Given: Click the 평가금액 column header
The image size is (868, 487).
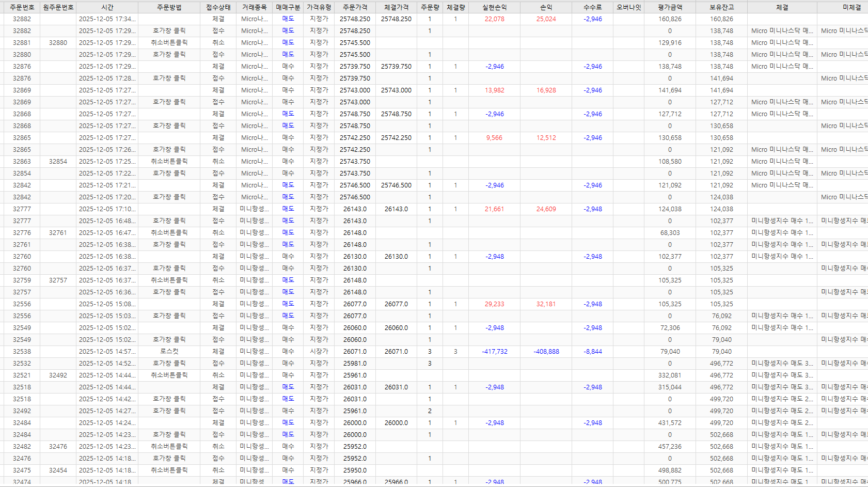Looking at the screenshot, I should point(670,7).
